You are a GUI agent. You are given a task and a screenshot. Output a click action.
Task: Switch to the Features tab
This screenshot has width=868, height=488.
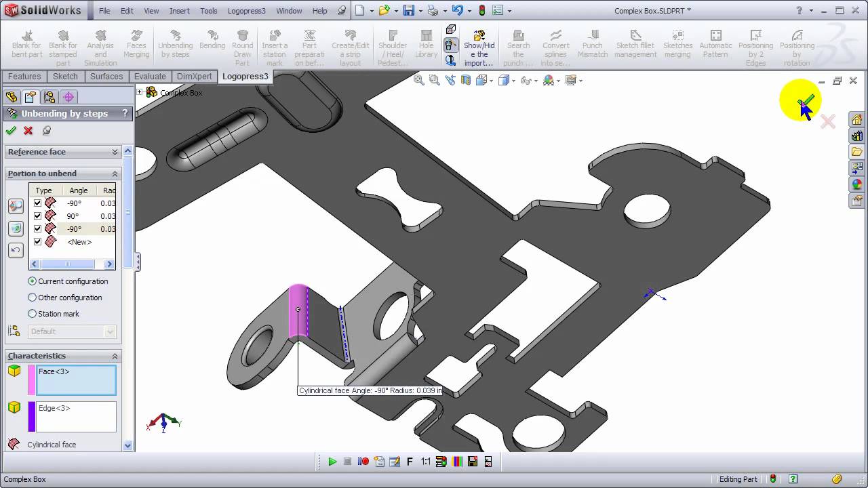24,77
